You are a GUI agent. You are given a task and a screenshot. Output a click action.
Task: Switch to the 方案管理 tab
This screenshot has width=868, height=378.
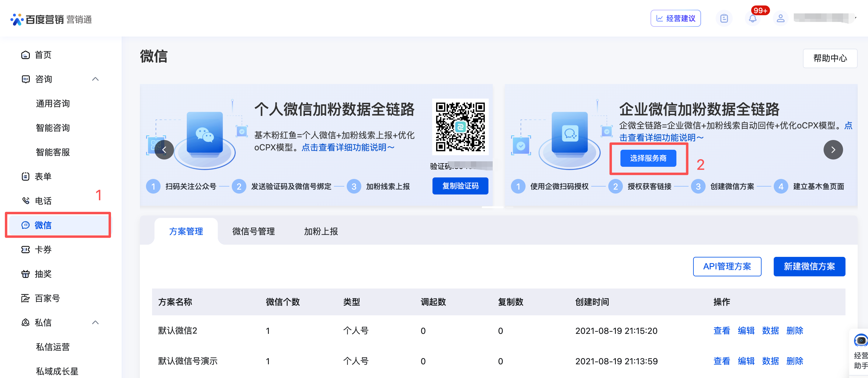pos(186,231)
